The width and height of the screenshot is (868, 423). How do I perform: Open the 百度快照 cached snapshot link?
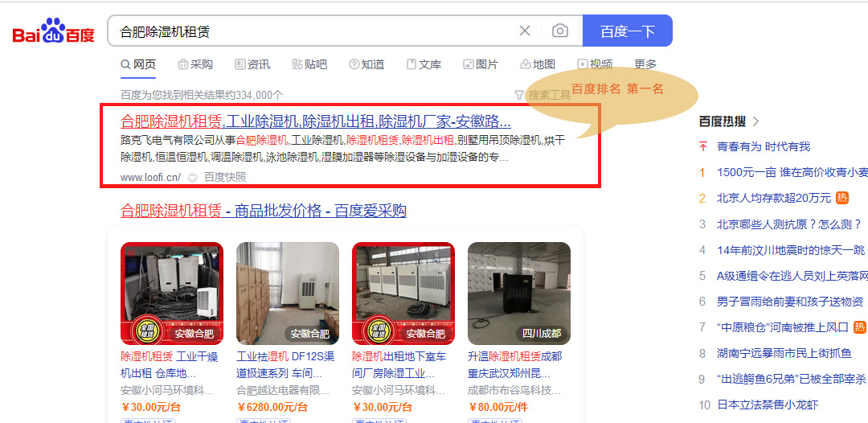point(225,178)
